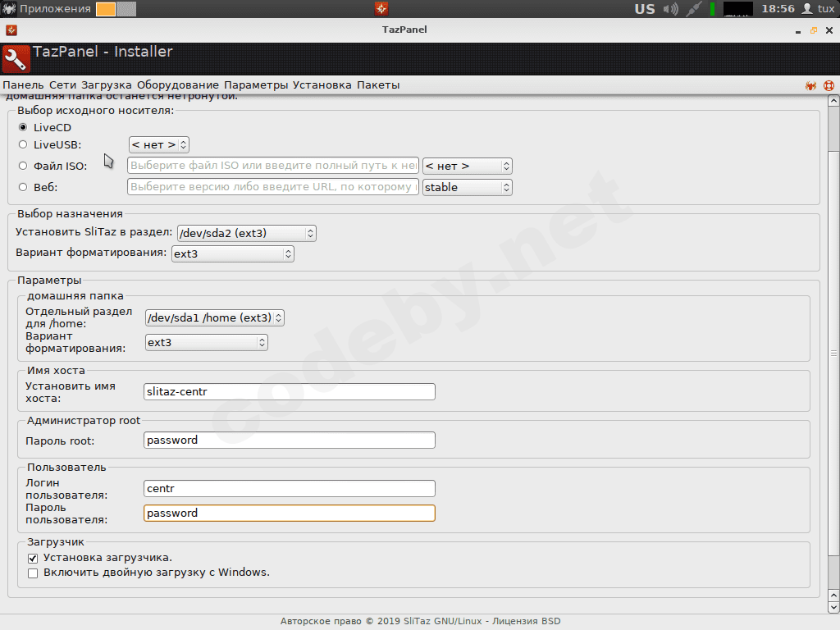Screen dimensions: 840x630
Task: Click the spider Applications menu icon
Action: (9, 8)
